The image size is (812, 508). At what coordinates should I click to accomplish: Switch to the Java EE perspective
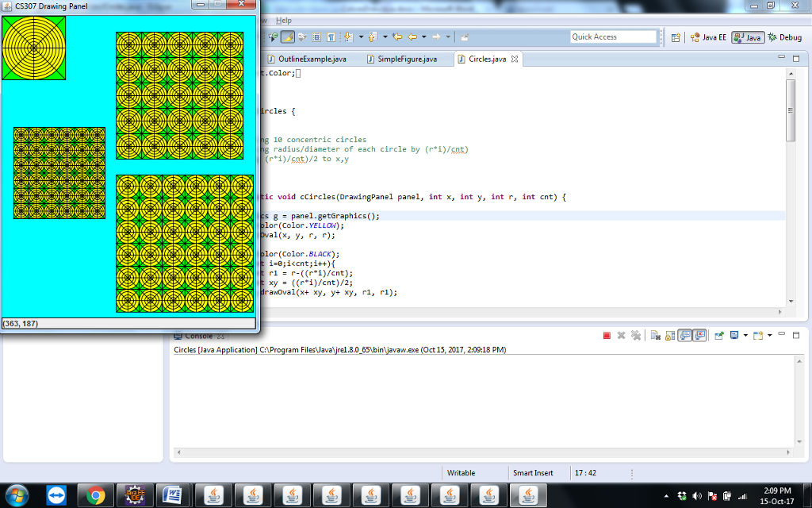[708, 37]
